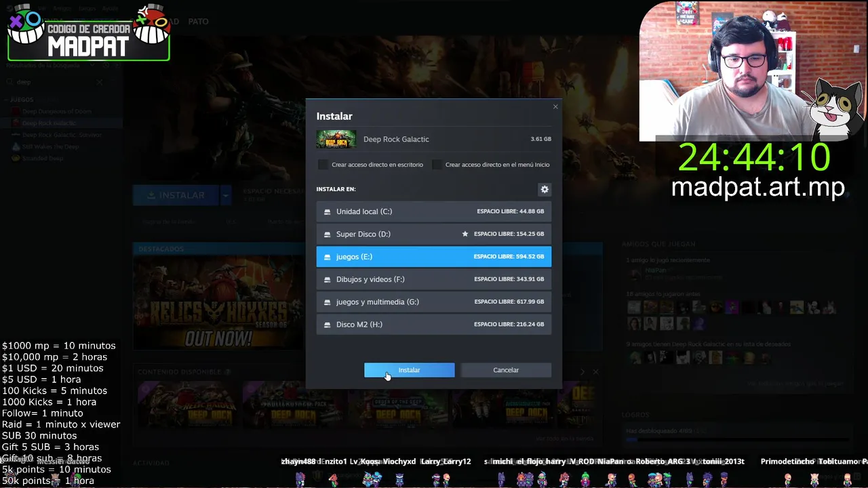868x488 pixels.
Task: Click the drive icon next to juegos y multimedia (G:)
Action: click(x=328, y=302)
